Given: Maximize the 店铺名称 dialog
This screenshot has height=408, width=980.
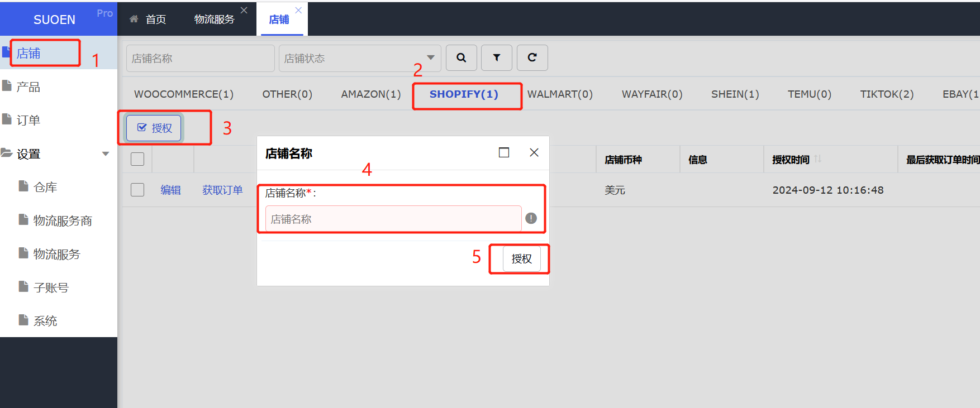Looking at the screenshot, I should (504, 152).
